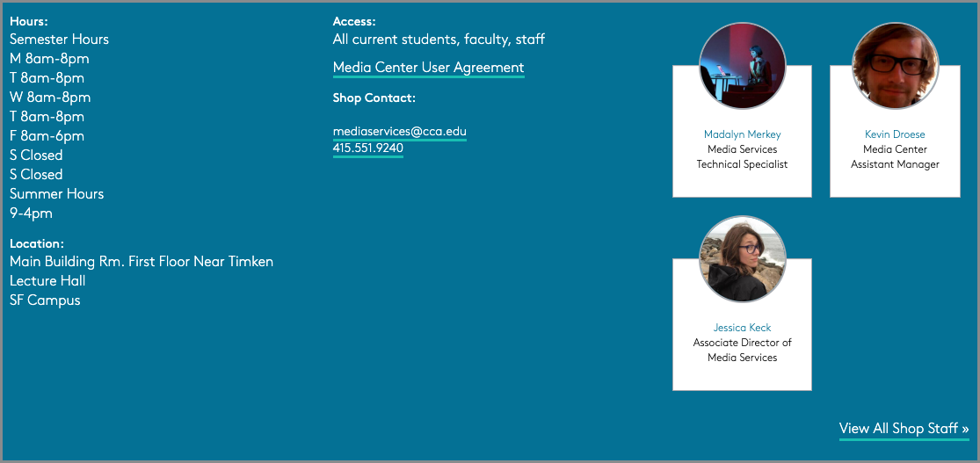The image size is (980, 463).
Task: Click Madalyn Merkey's profile photo
Action: point(742,66)
